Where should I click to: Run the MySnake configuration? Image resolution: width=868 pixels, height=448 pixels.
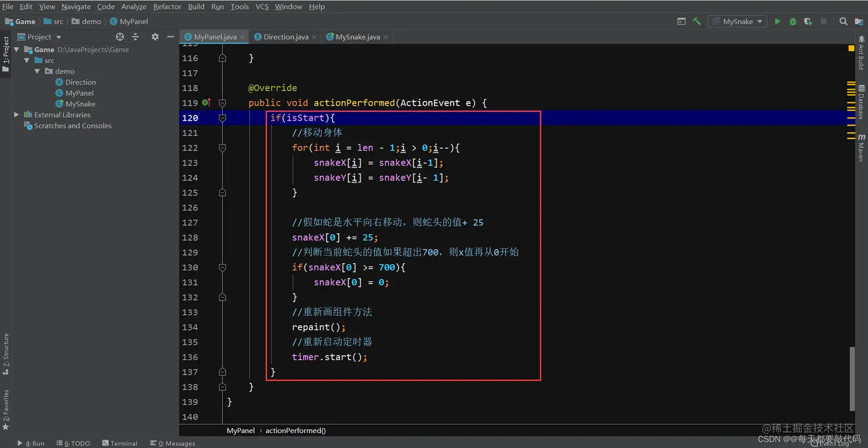777,21
